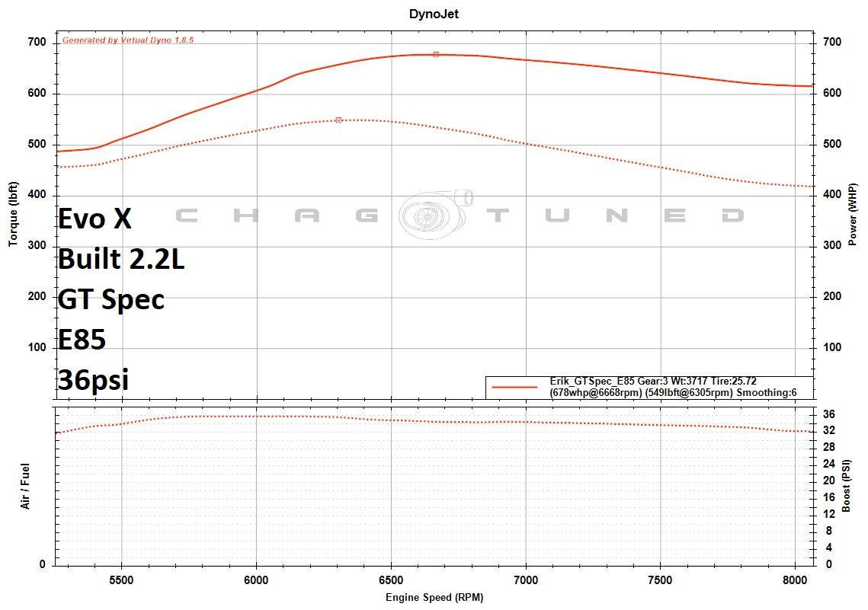Click the 200 label on the Torque axis
Screen dimensions: 868x610
pyautogui.click(x=37, y=296)
